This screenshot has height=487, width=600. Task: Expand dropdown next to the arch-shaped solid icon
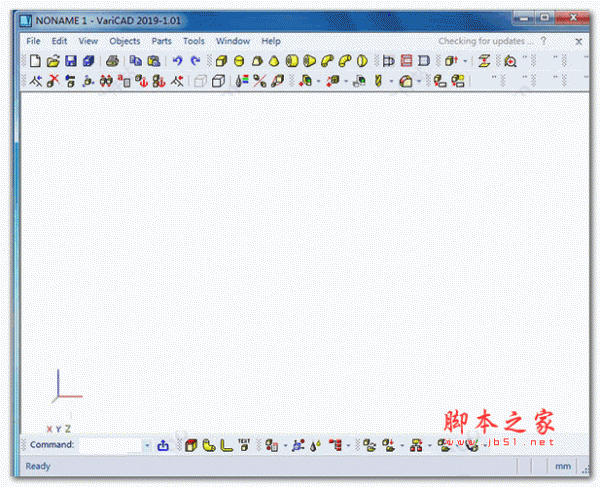click(x=419, y=81)
